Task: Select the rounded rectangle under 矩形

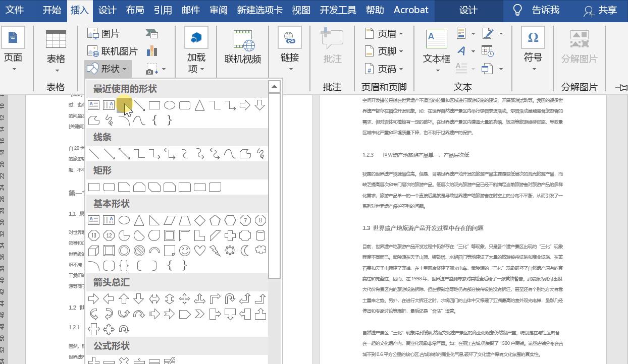Action: 109,187
